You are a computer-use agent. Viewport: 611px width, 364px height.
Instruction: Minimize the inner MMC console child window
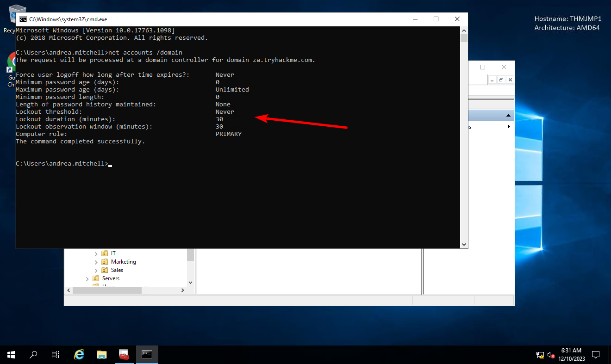493,80
